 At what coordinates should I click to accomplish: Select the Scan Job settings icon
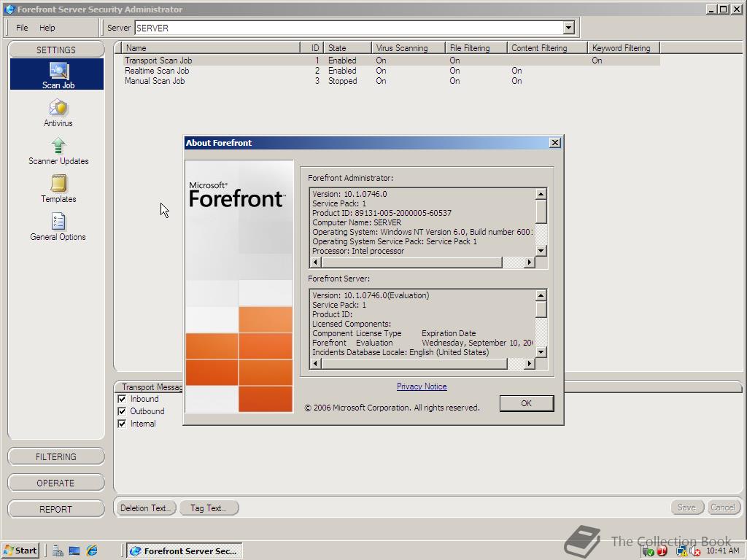(x=58, y=75)
